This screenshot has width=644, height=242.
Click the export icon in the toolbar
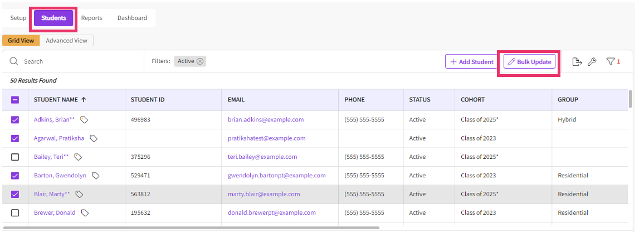point(577,62)
